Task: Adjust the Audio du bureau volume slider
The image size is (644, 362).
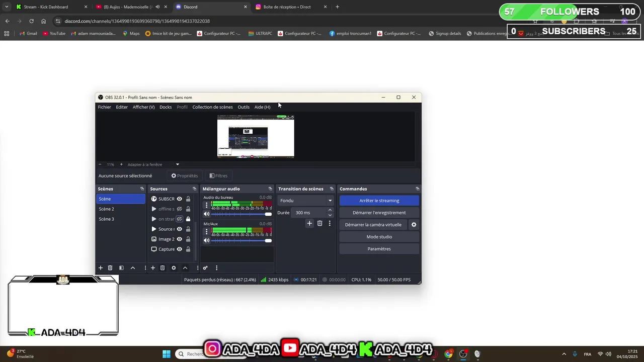Action: [242, 214]
